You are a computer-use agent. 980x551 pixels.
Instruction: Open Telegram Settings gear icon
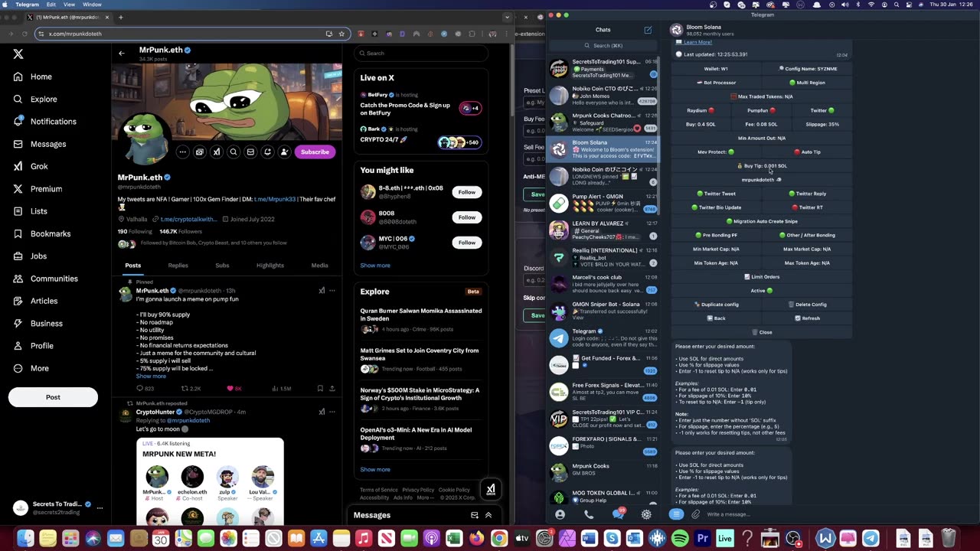tap(646, 514)
